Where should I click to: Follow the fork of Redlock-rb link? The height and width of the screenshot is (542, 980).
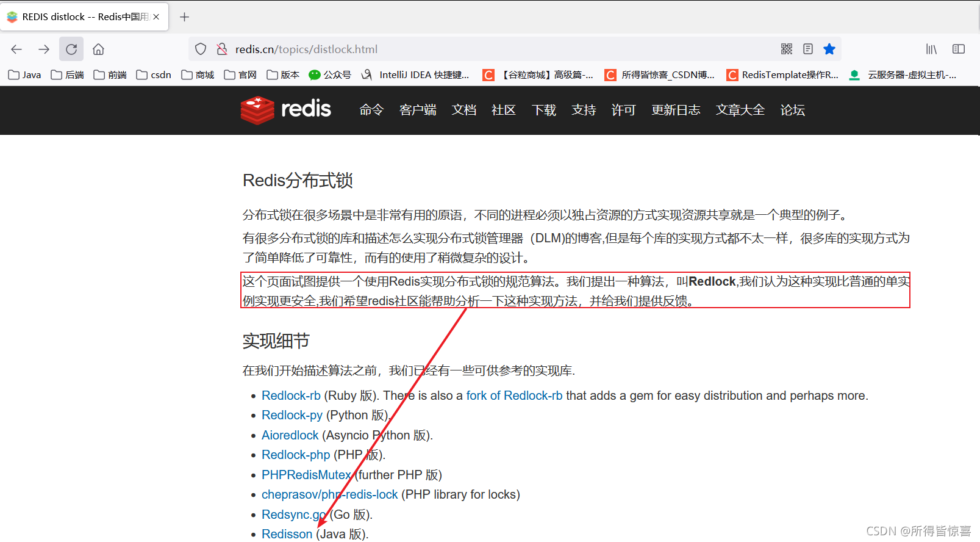pyautogui.click(x=514, y=396)
